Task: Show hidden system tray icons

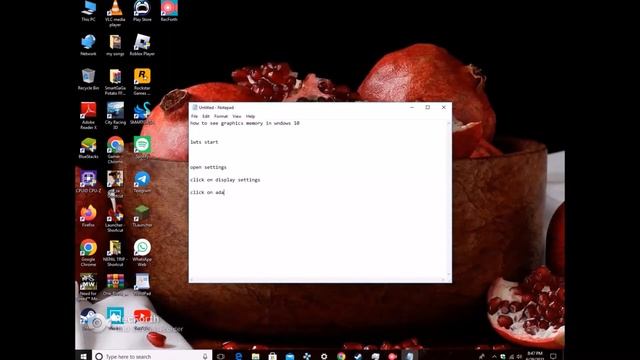Action: 494,356
